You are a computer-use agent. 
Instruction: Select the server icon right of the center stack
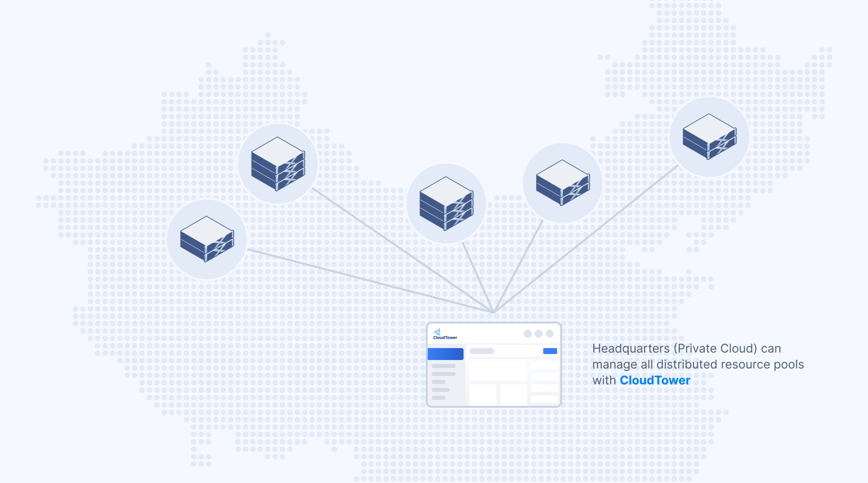(562, 183)
